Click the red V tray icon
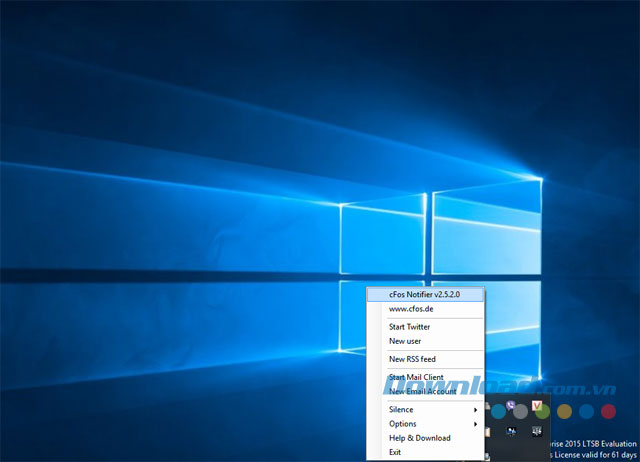The height and width of the screenshot is (462, 640). coord(537,405)
